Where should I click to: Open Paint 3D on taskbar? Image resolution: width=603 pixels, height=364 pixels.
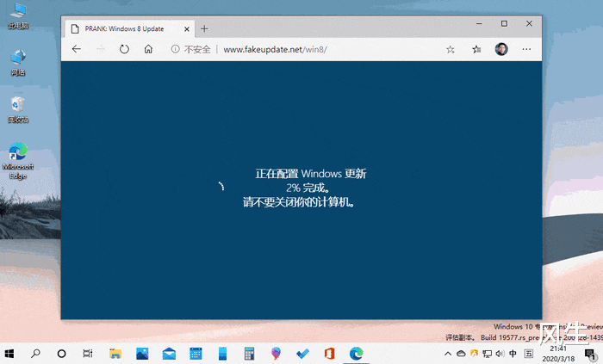click(x=276, y=354)
